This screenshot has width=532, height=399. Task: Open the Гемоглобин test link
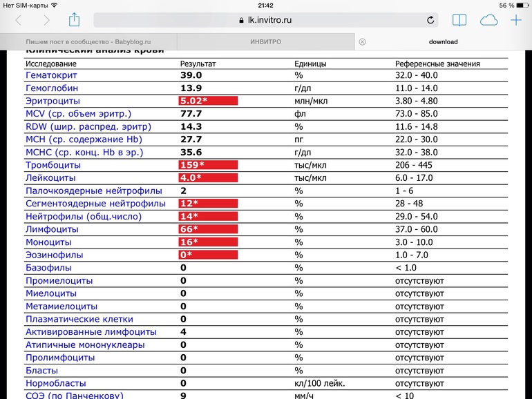coord(52,88)
